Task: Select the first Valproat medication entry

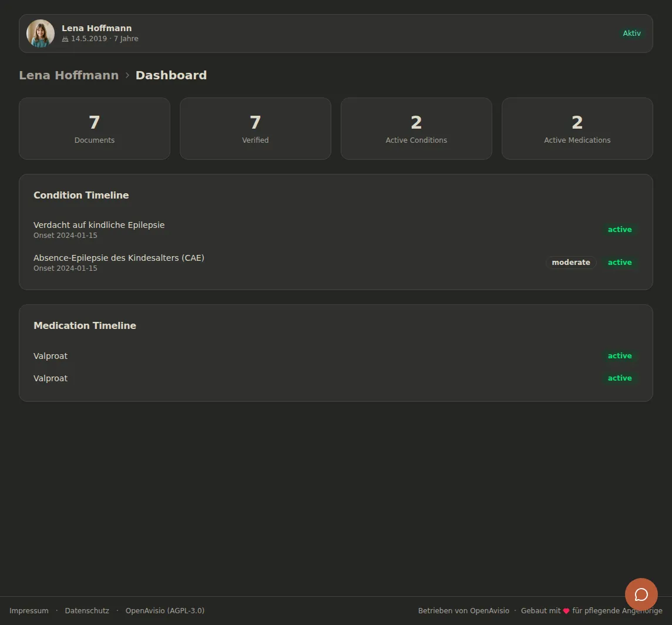Action: (x=335, y=356)
